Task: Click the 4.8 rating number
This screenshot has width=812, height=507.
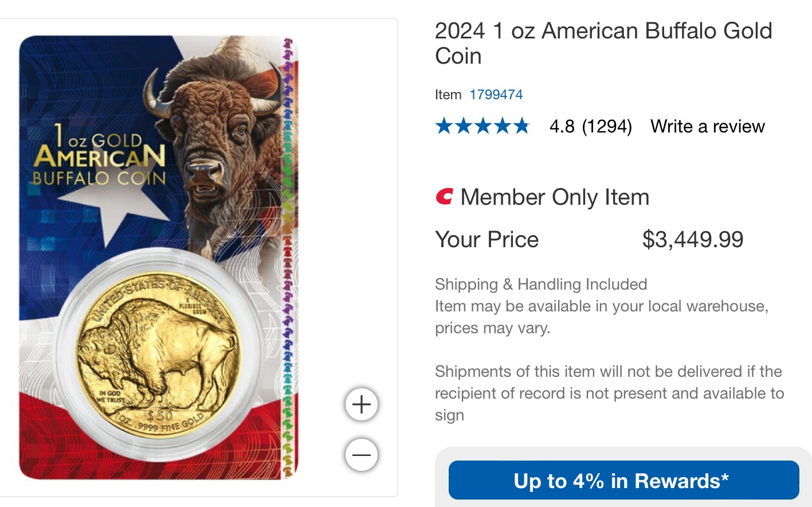Action: point(562,126)
